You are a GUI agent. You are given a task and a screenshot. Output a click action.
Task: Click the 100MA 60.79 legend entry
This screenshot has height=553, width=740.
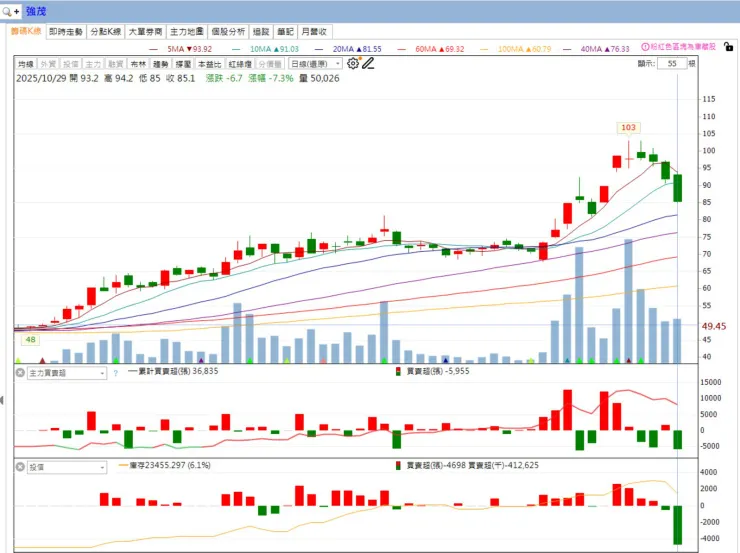point(515,49)
